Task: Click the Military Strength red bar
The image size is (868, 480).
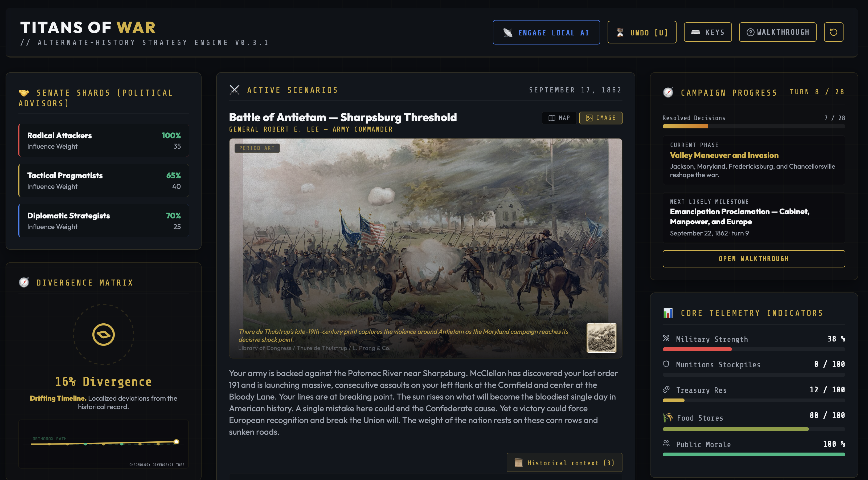Action: 697,349
